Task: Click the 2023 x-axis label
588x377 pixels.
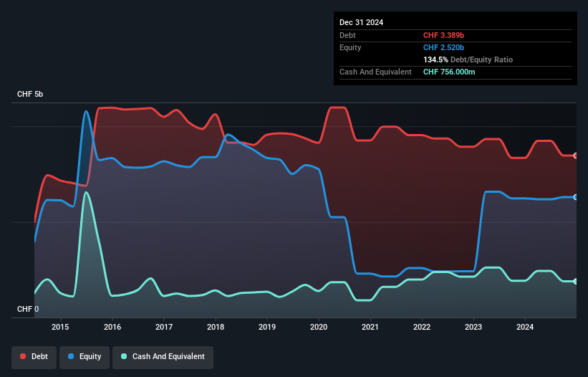Action: click(473, 327)
